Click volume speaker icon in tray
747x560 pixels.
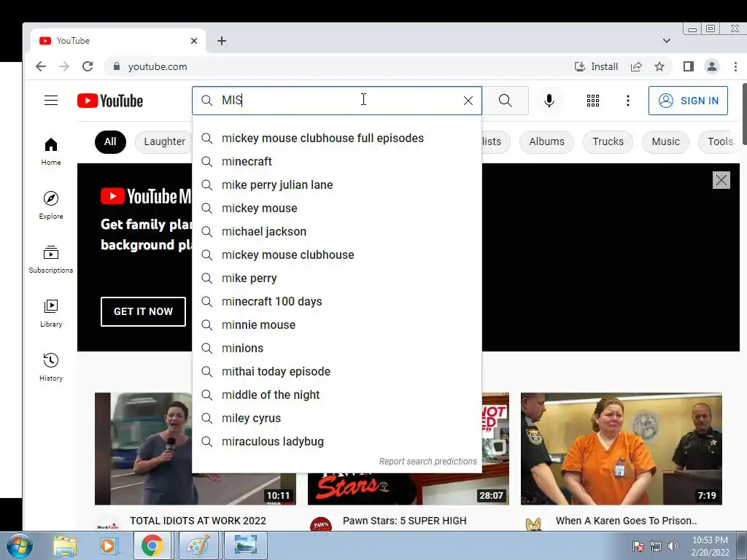[x=673, y=546]
